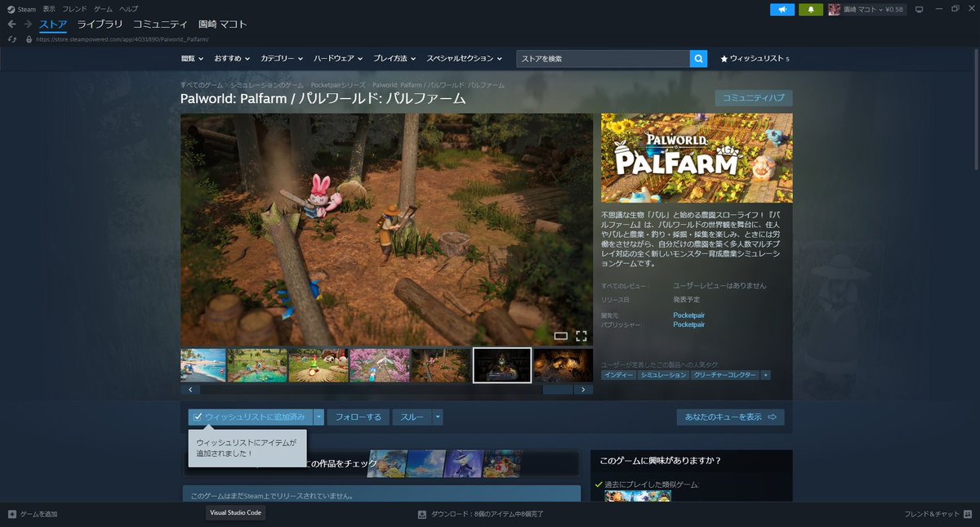Screen dimensions: 980x527
Task: Open the green bell notifications button
Action: tap(811, 10)
